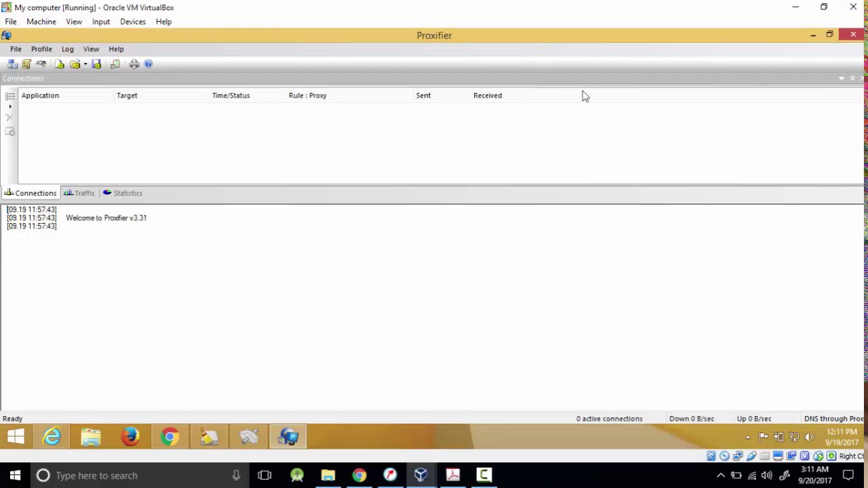
Task: Sort by Received column header
Action: click(488, 96)
